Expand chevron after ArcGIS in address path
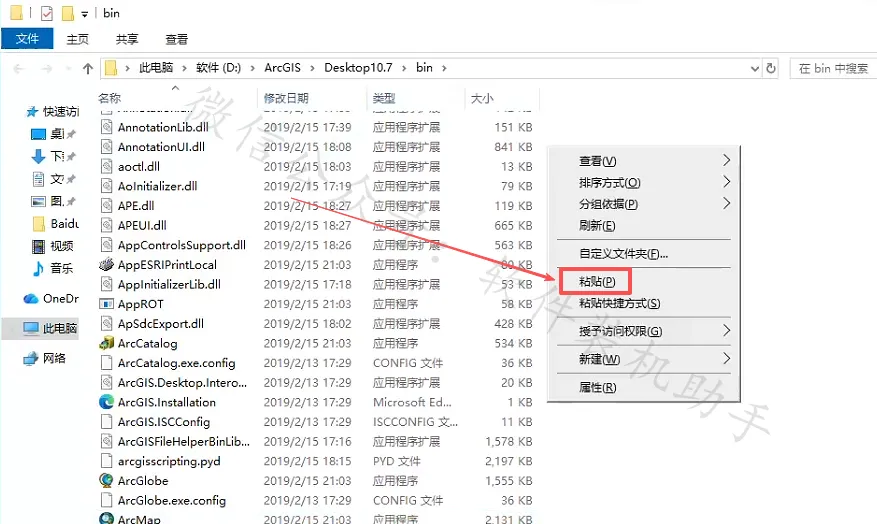This screenshot has height=524, width=877. coord(312,68)
